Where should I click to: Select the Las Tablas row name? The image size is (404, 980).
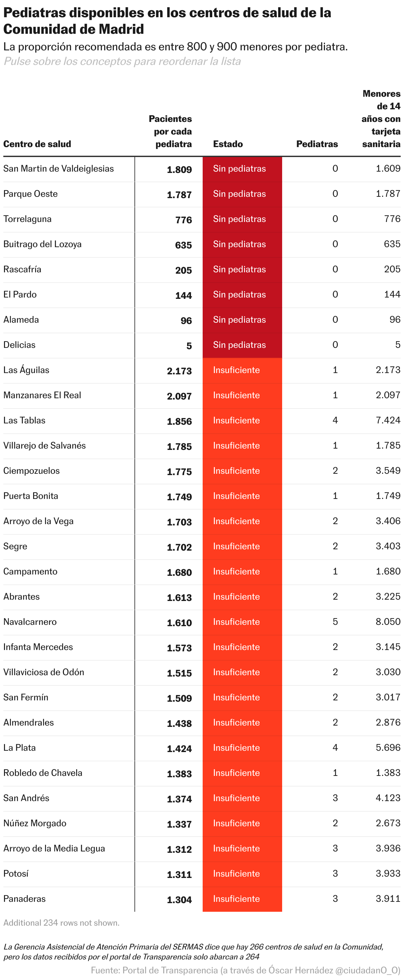click(25, 420)
